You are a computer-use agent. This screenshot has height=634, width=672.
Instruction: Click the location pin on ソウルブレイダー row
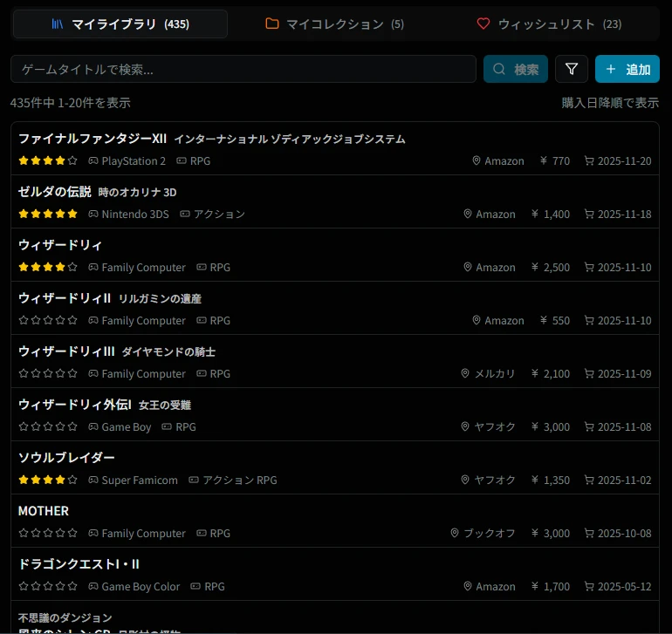pyautogui.click(x=466, y=481)
